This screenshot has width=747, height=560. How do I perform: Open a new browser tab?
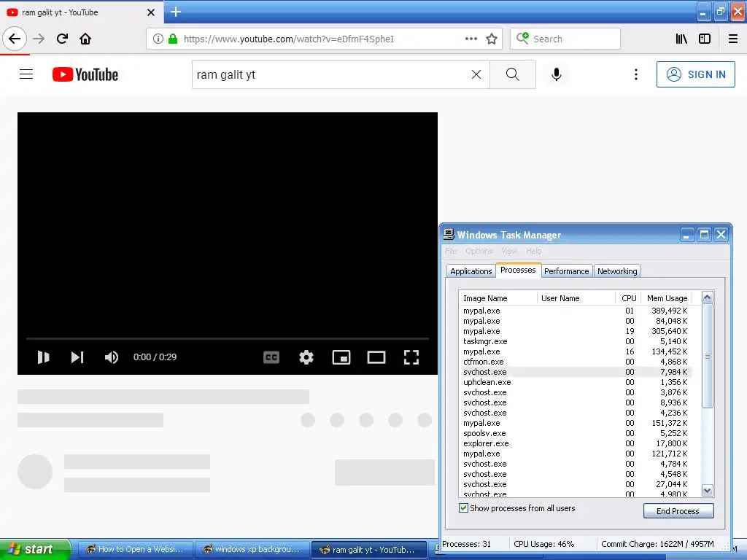point(175,12)
